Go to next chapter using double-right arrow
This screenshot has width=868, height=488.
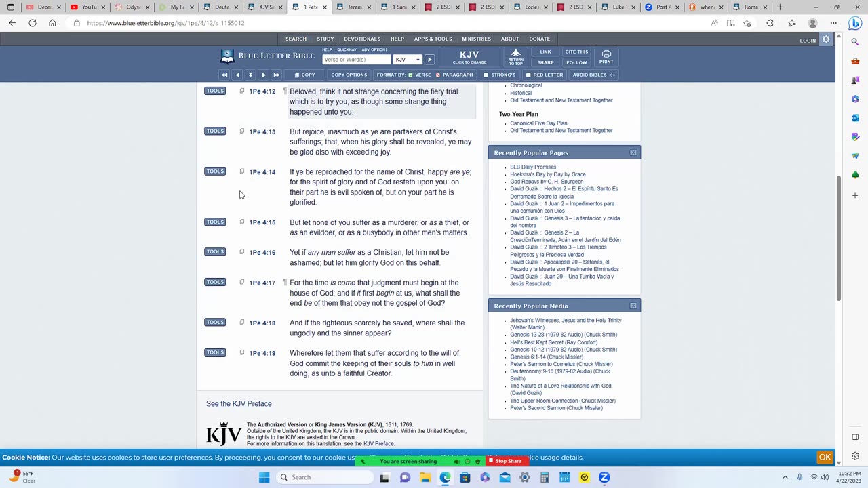point(276,75)
